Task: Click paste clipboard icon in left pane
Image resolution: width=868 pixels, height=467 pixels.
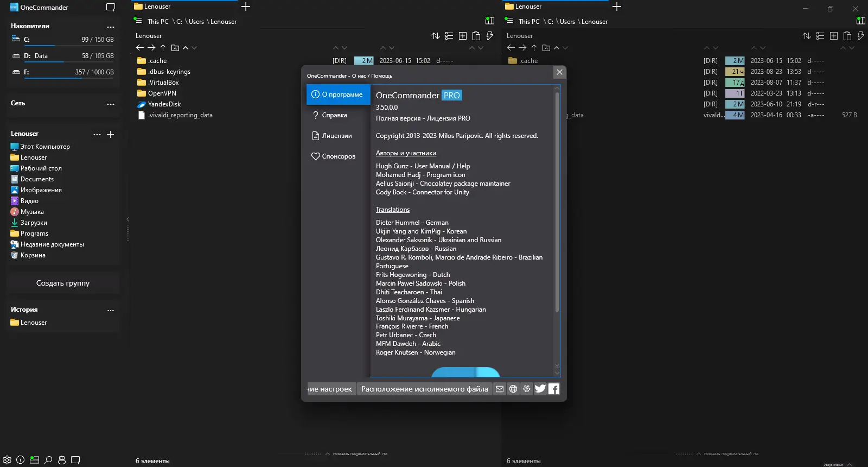Action: click(476, 36)
